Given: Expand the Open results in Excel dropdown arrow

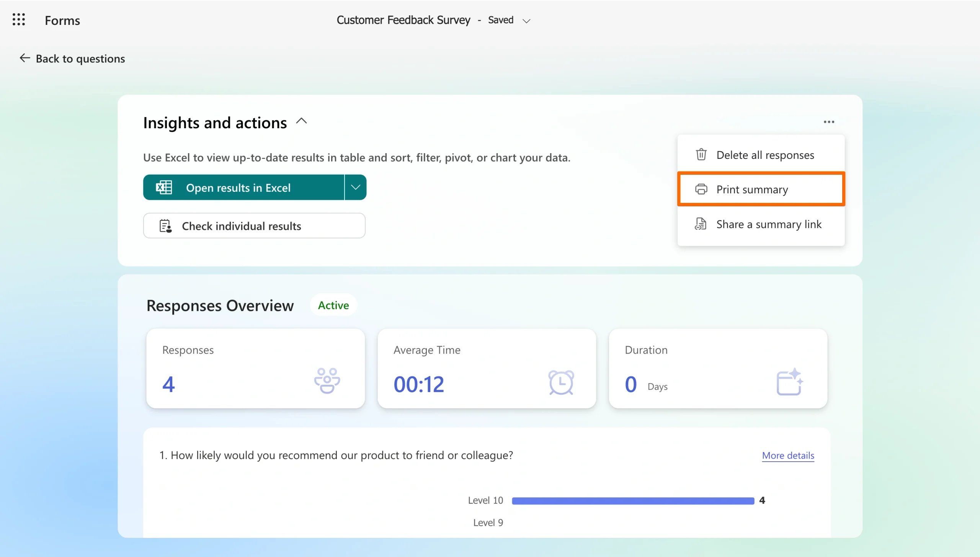Looking at the screenshot, I should click(356, 187).
